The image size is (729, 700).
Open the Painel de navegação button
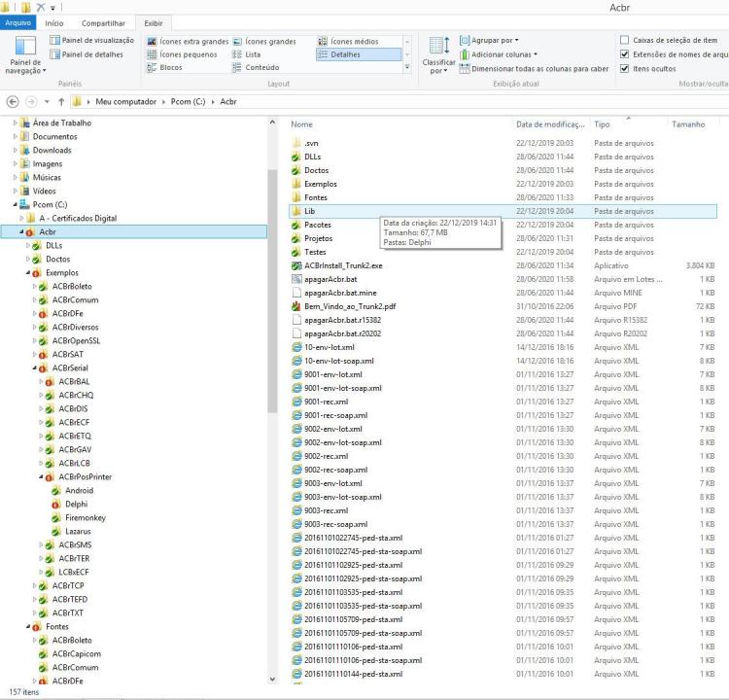click(x=25, y=54)
